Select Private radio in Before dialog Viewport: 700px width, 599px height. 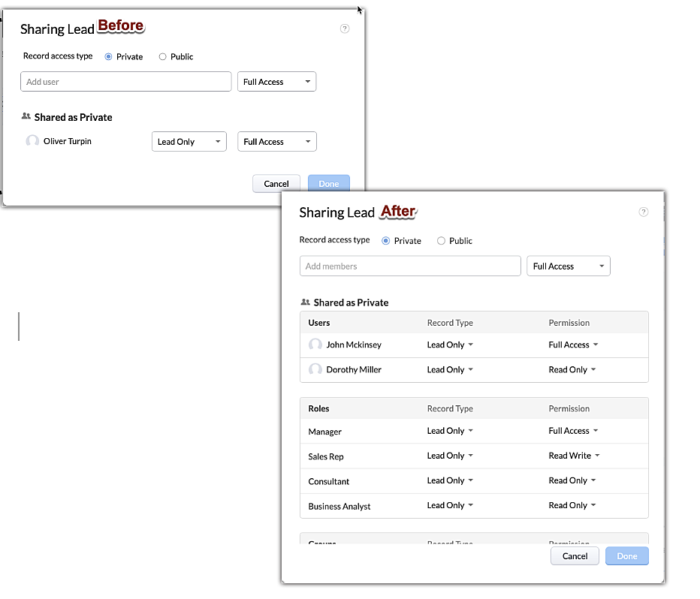tap(109, 57)
